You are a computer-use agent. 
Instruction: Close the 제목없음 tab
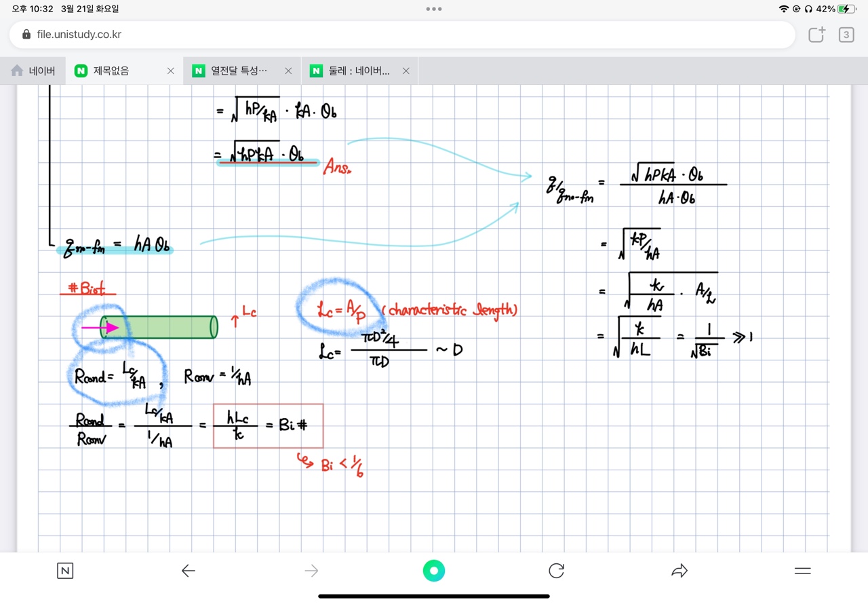tap(170, 71)
